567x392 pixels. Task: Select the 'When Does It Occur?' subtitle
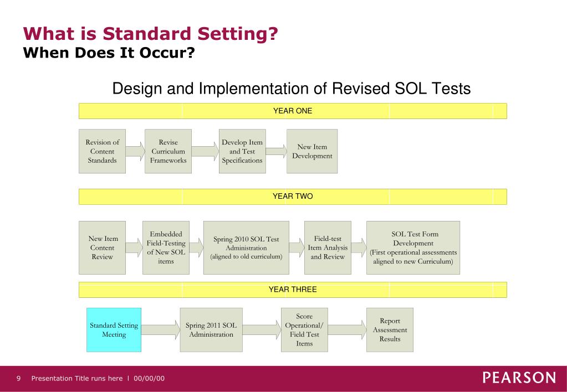coord(109,53)
